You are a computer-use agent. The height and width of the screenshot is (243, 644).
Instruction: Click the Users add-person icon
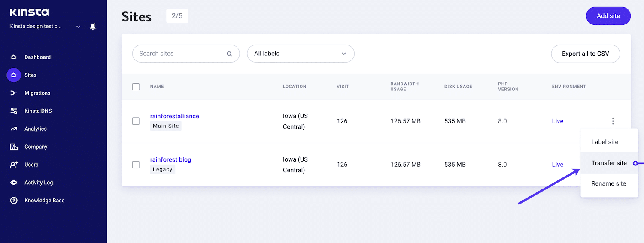pos(14,165)
